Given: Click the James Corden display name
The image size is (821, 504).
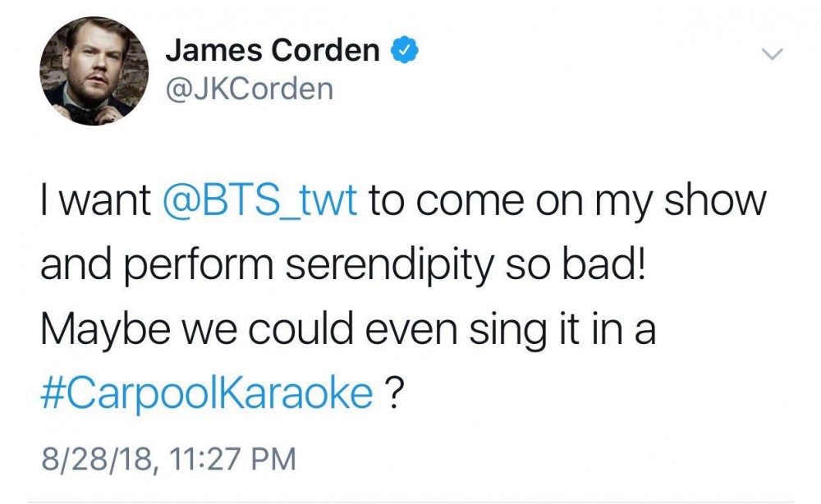Looking at the screenshot, I should pyautogui.click(x=272, y=51).
